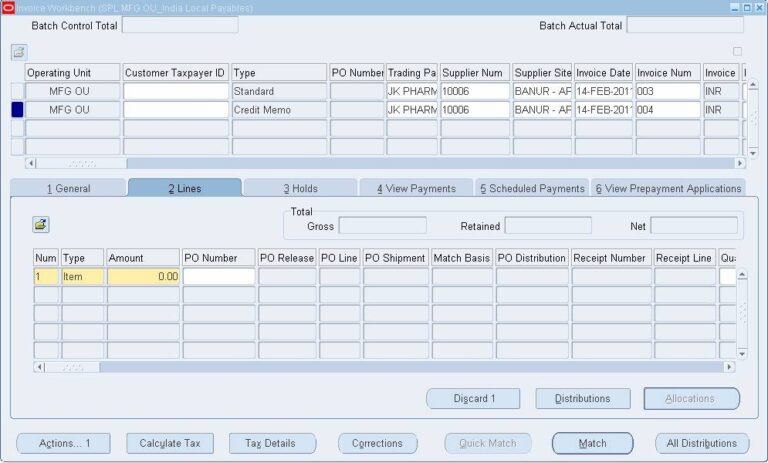768x463 pixels.
Task: Select the Standard invoice row indicator
Action: point(17,91)
